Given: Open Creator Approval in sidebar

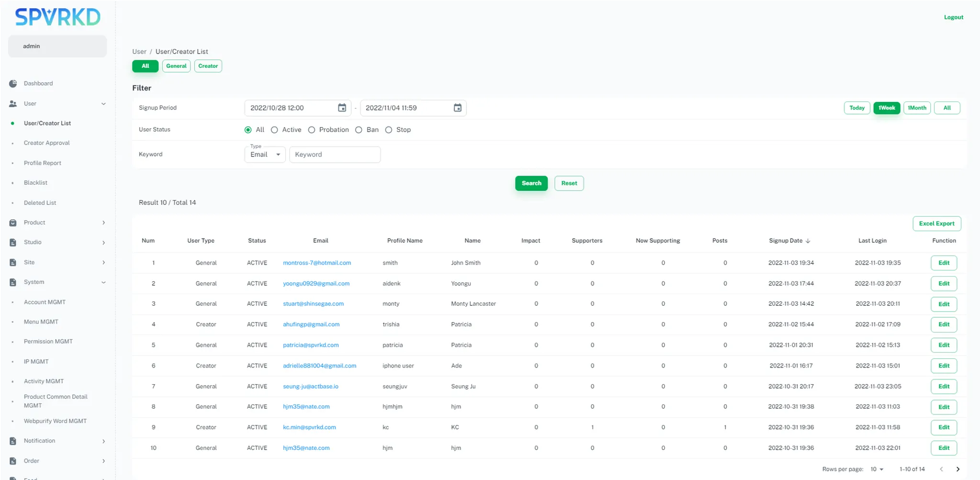Looking at the screenshot, I should pos(47,143).
